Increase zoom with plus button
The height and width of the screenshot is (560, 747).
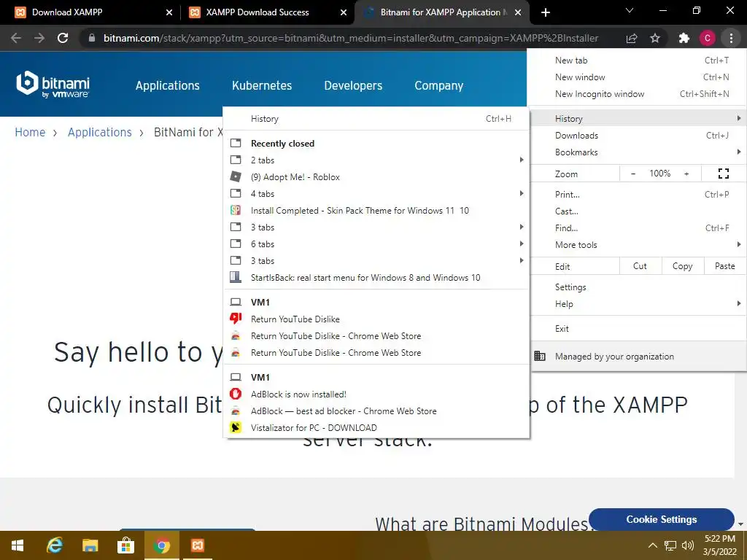[x=686, y=174]
